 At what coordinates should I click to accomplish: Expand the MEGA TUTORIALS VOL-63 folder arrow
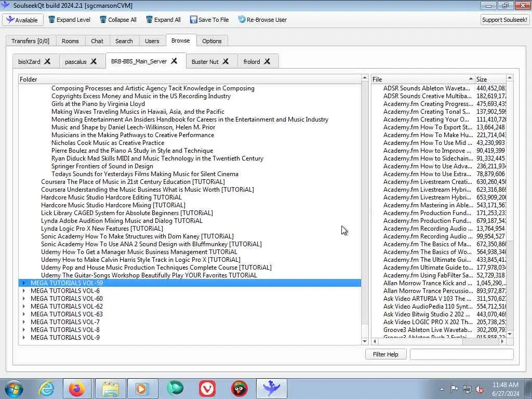pos(24,314)
